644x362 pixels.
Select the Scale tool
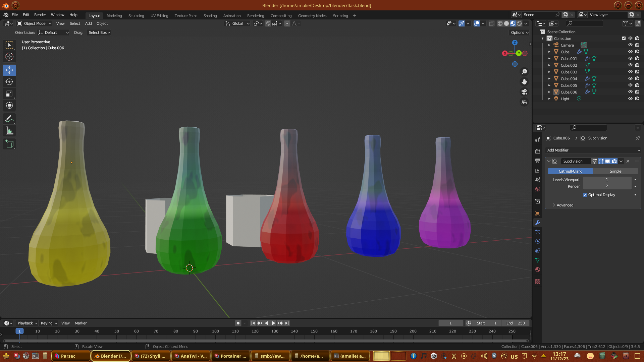click(9, 94)
